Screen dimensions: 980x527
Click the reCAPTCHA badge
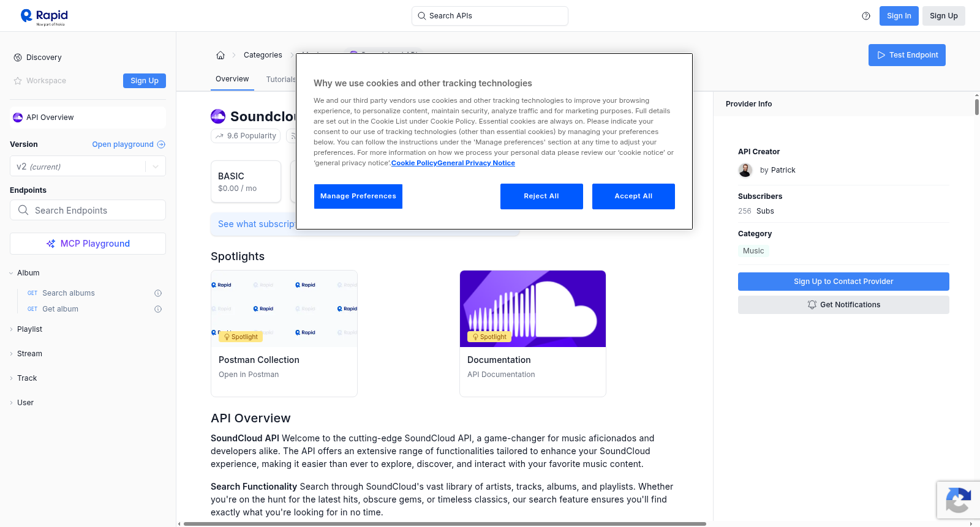click(x=958, y=500)
